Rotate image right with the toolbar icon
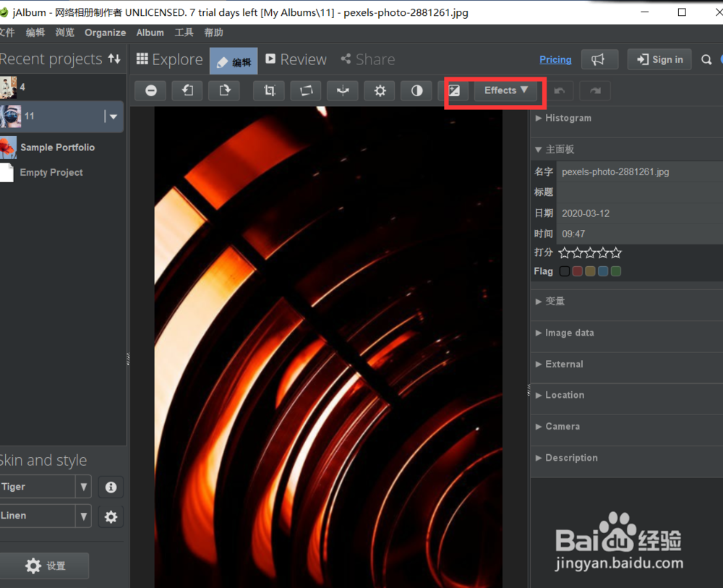Screen dimensions: 723x588 click(x=224, y=90)
